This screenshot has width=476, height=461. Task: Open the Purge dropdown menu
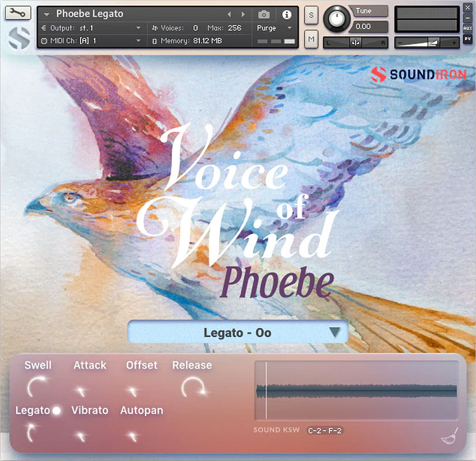pyautogui.click(x=274, y=28)
